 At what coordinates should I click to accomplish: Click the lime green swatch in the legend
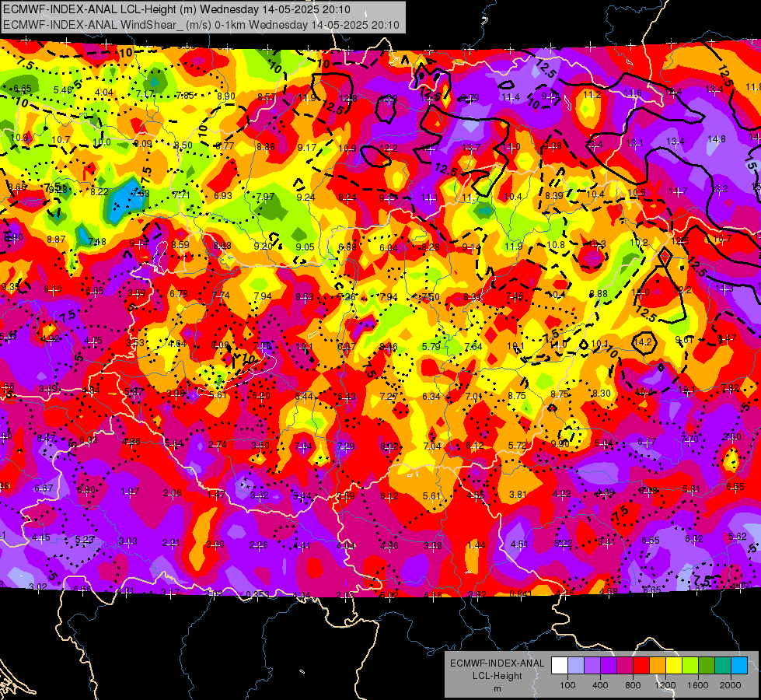click(689, 666)
